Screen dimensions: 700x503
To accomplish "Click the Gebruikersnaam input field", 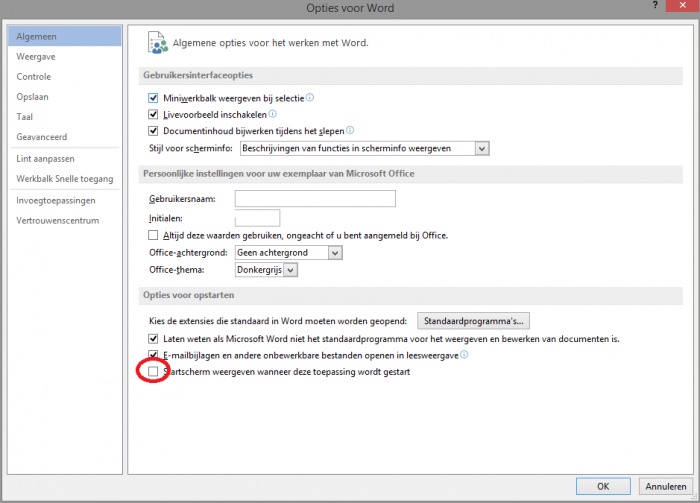I will point(315,199).
